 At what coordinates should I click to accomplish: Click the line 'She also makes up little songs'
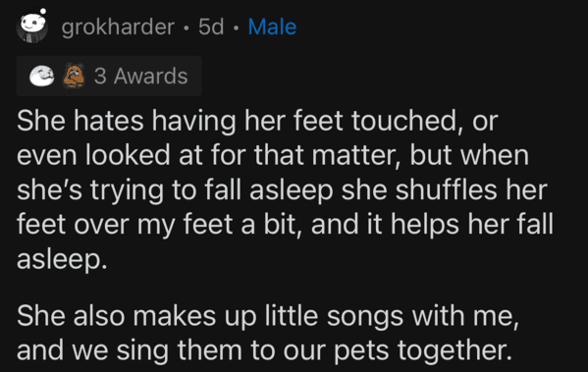click(x=268, y=316)
